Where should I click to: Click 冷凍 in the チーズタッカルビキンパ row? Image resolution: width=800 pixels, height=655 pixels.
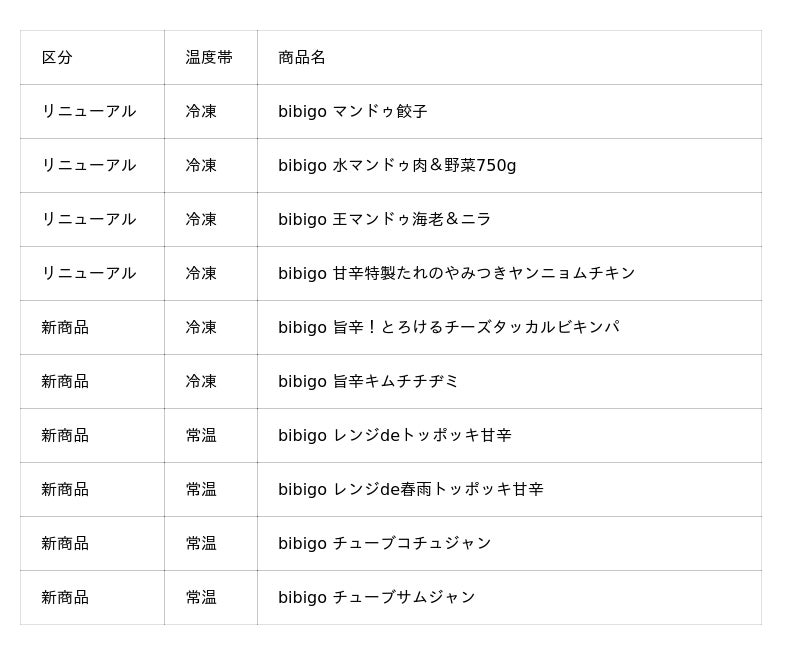[201, 328]
